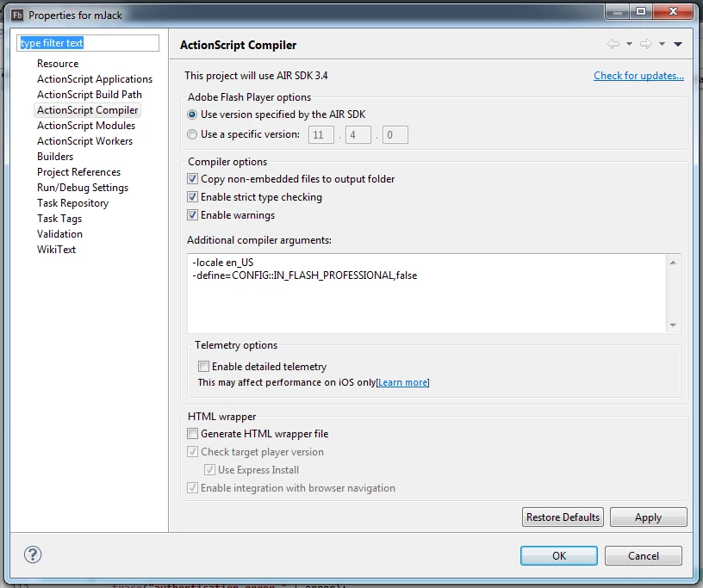Toggle Enable integration with browser navigation
The height and width of the screenshot is (588, 703).
click(x=192, y=487)
